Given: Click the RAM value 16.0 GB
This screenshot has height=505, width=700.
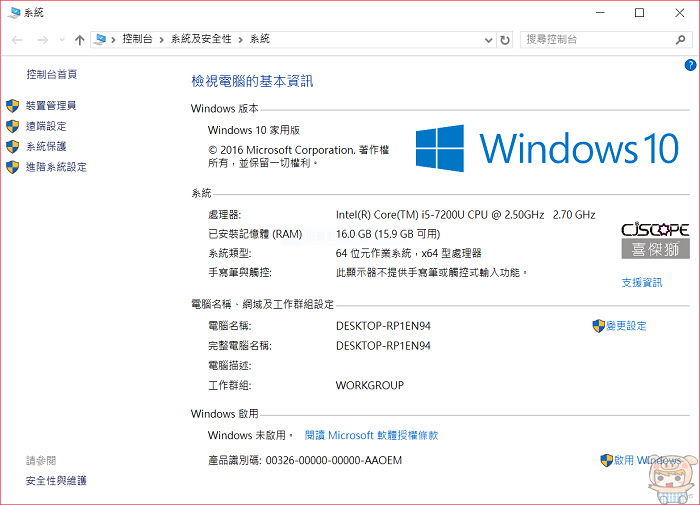Looking at the screenshot, I should [388, 234].
